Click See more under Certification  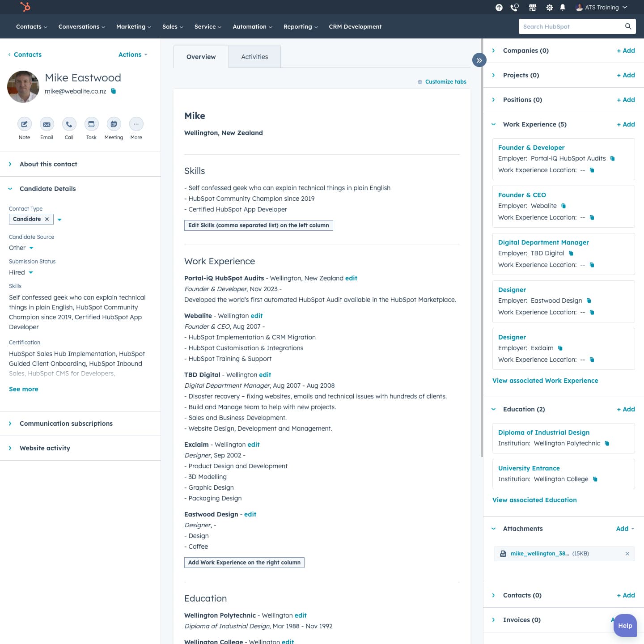tap(24, 389)
